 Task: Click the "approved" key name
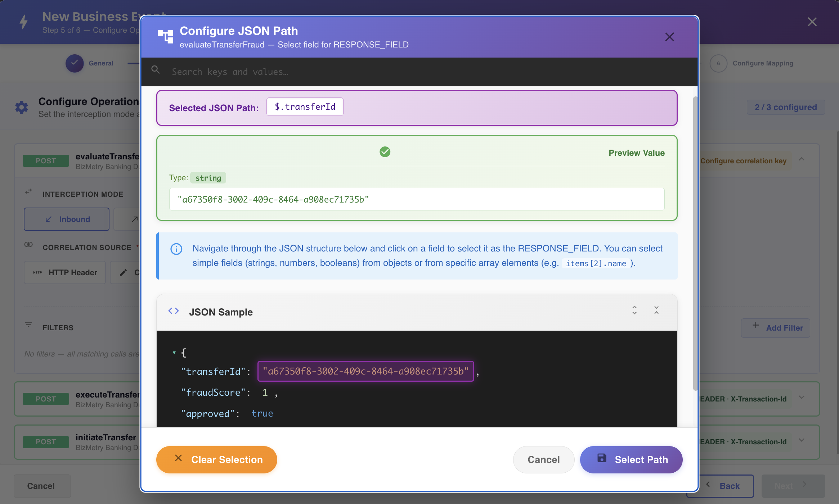coord(208,414)
